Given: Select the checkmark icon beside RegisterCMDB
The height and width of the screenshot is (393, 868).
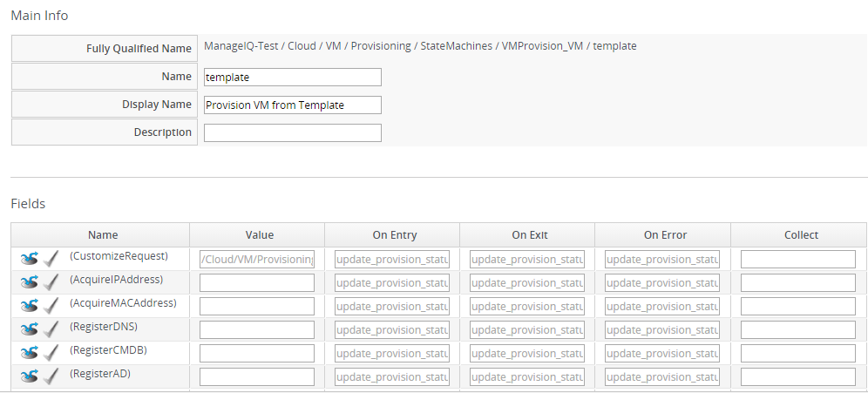Looking at the screenshot, I should [x=51, y=353].
